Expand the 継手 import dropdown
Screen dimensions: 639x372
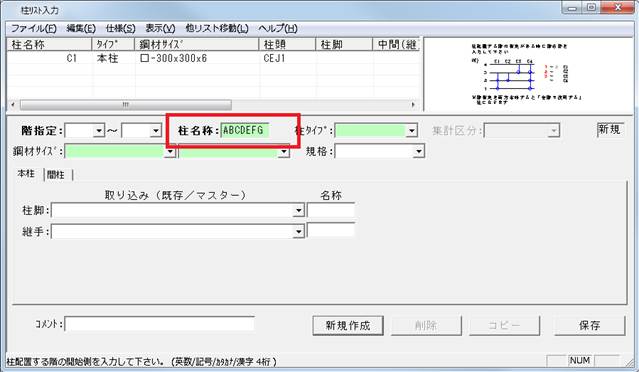tap(299, 231)
